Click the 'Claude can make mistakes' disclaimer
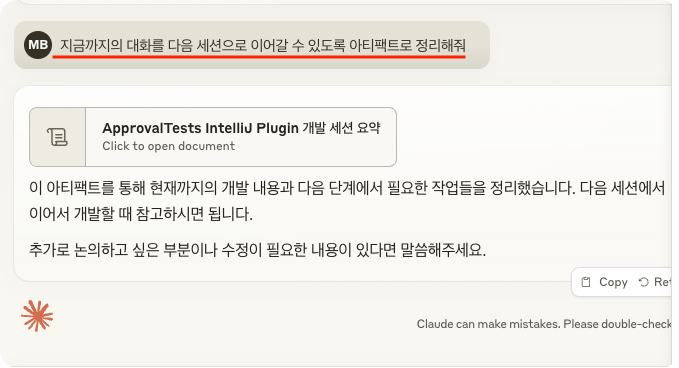 pos(544,324)
